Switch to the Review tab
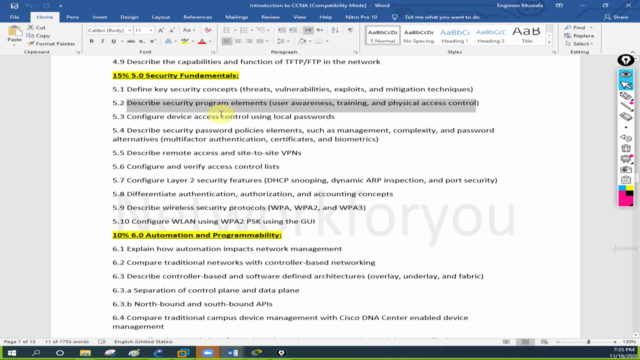640x360 pixels. (271, 17)
